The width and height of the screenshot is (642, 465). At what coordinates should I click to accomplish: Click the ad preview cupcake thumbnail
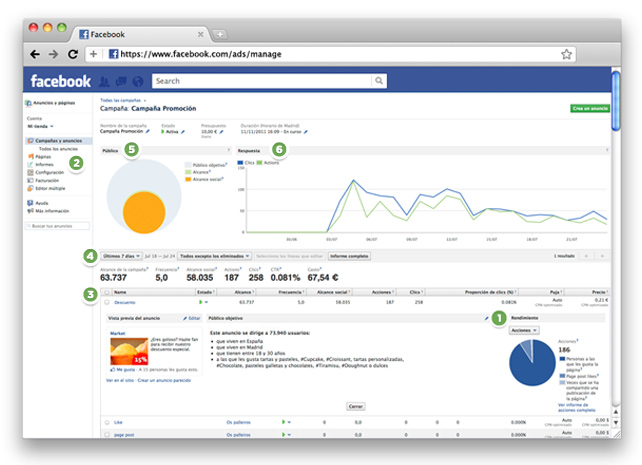pyautogui.click(x=129, y=351)
